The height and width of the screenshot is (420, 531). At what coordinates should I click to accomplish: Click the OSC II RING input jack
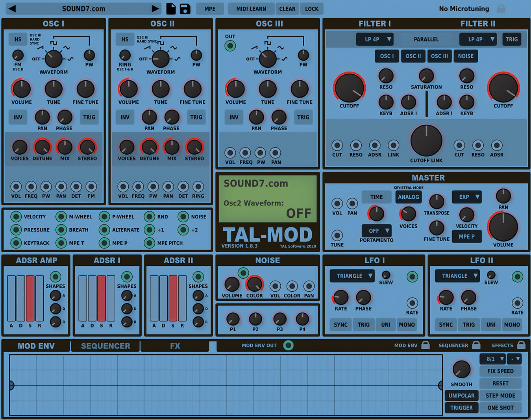point(198,187)
